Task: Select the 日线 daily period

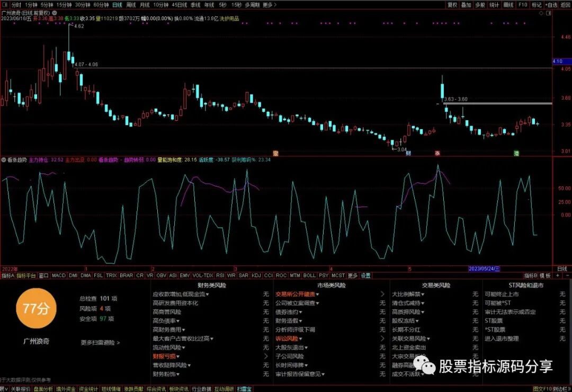Action: [117, 5]
